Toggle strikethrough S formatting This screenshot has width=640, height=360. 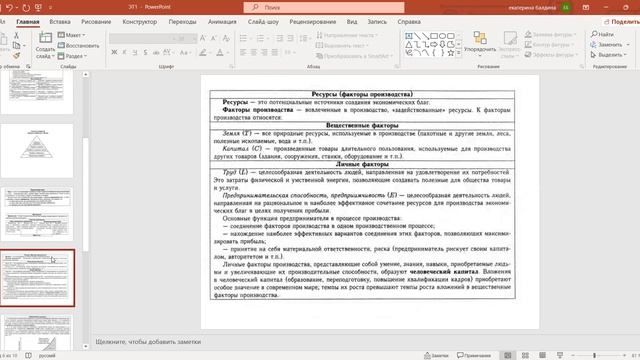tap(145, 52)
